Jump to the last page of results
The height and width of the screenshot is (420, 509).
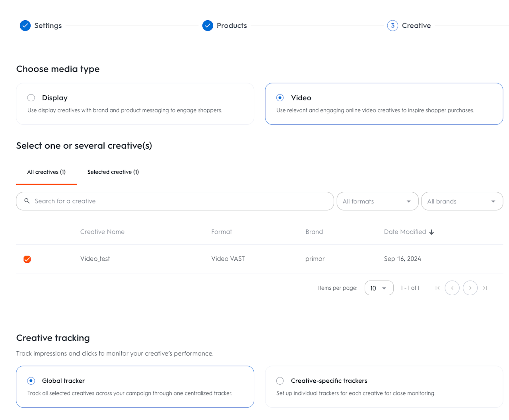tap(485, 288)
